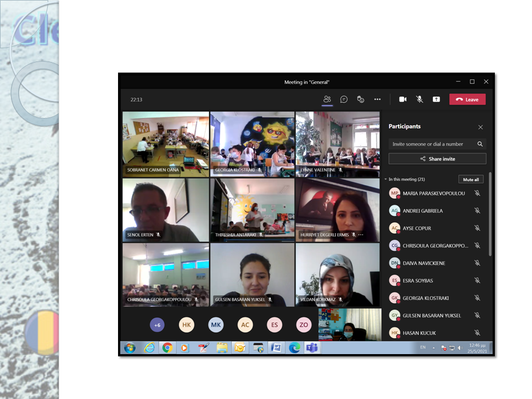Click mute icon beside Maria Paraskevopoulou
Screen dimensions: 532x399
[477, 193]
